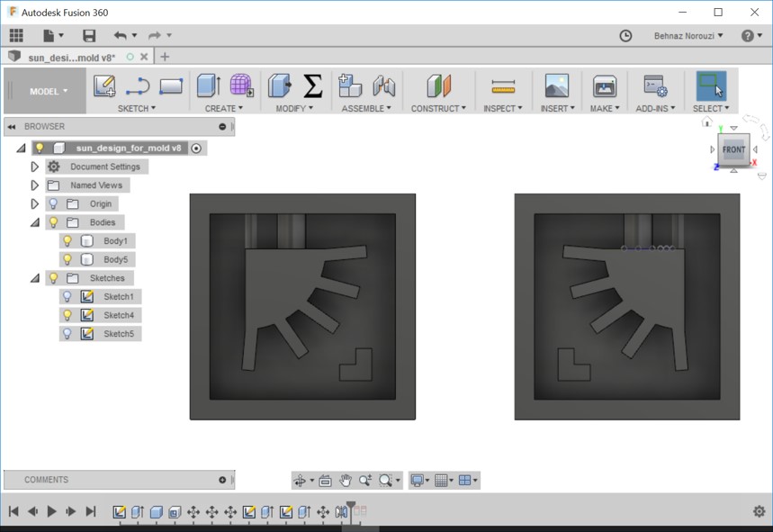Select the sketch Line tool icon
Viewport: 773px width, 532px height.
(x=138, y=86)
